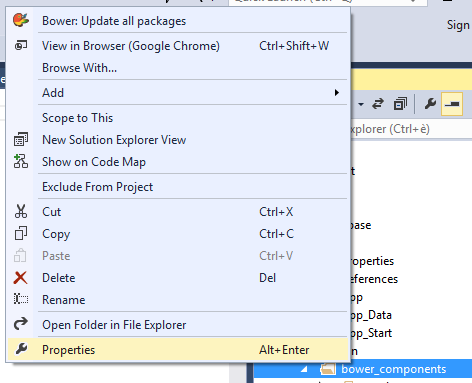Click the Collapse All toolbar icon
This screenshot has width=472, height=383.
[x=400, y=104]
